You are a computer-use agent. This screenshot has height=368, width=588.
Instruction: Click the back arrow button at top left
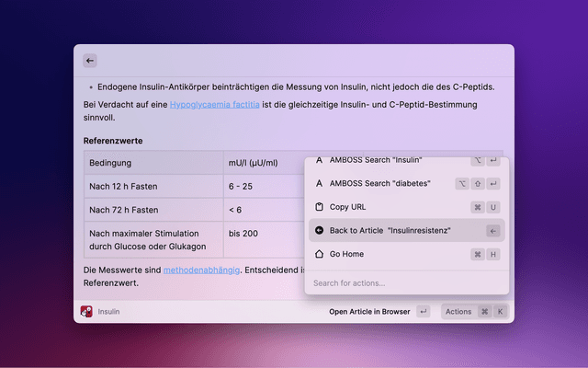[x=90, y=60]
